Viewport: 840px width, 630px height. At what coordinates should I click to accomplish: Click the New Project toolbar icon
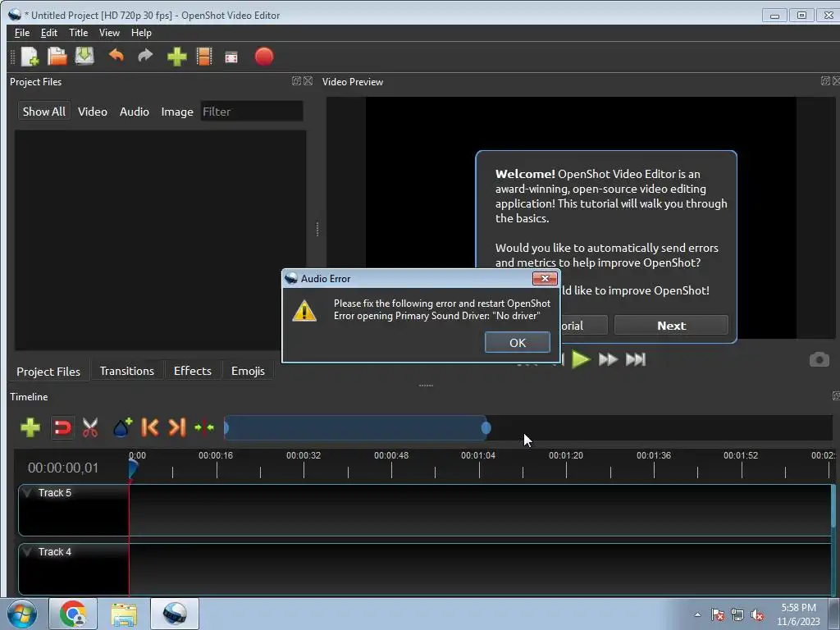tap(30, 57)
